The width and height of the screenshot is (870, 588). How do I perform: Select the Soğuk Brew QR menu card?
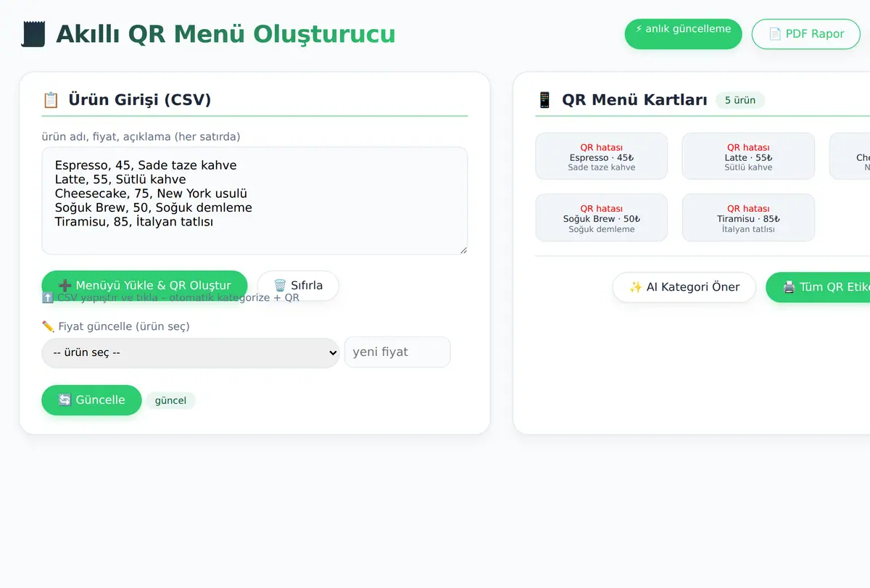point(602,218)
